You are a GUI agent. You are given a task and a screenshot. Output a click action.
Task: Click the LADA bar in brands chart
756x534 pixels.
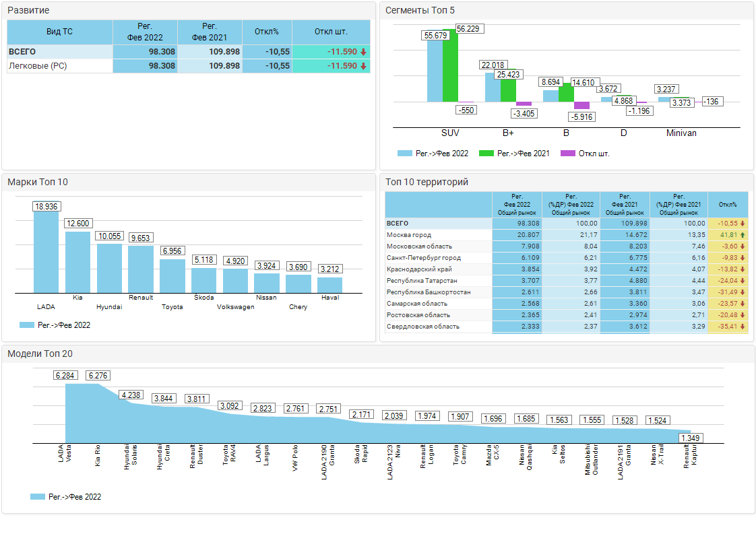point(46,247)
